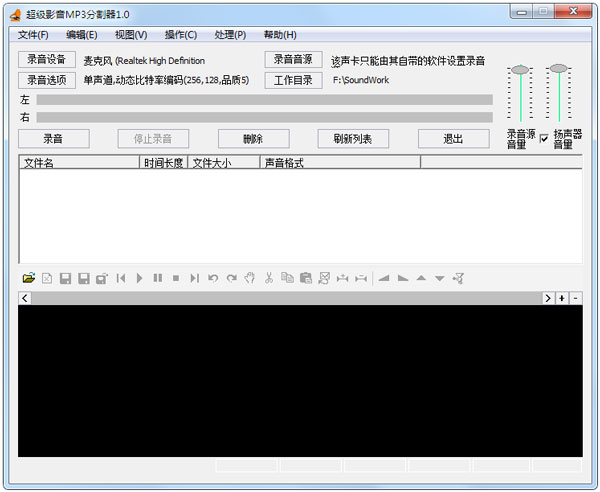Click the stop playback square icon
The height and width of the screenshot is (492, 600).
(176, 278)
